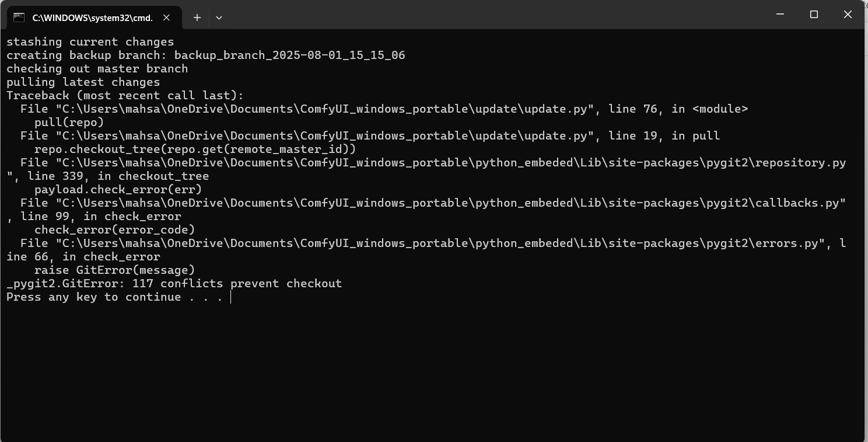Screen dimensions: 868x442
Task: Click the cmd icon in the tab
Action: (x=19, y=18)
